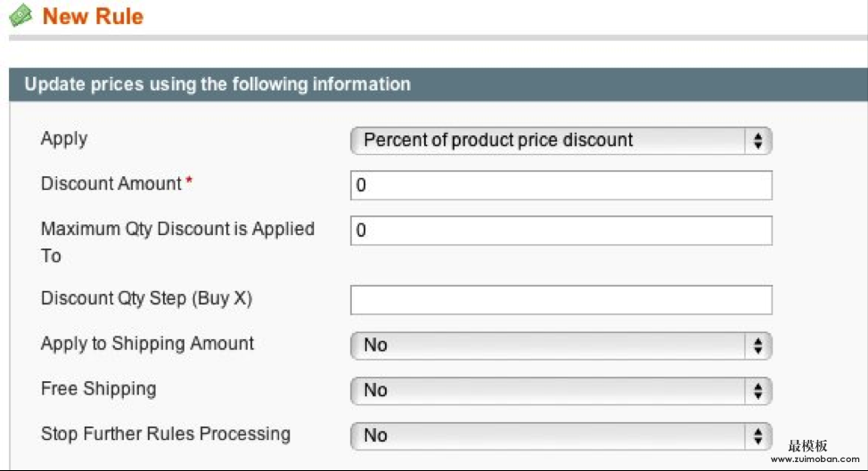Click the 最模板 watermark logo
This screenshot has height=471, width=868.
[x=807, y=446]
